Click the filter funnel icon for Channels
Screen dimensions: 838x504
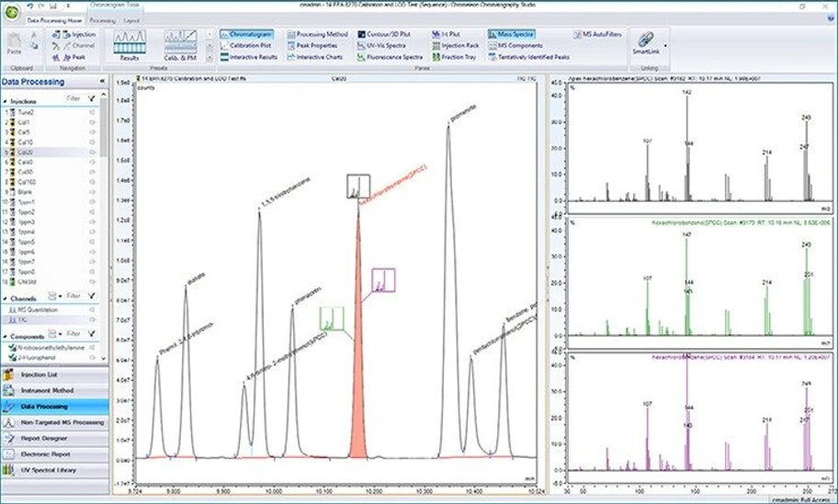(91, 296)
